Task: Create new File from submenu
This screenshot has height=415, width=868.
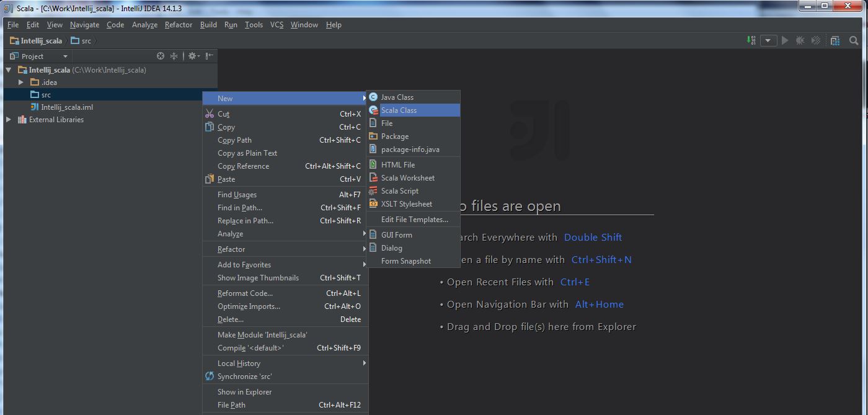Action: point(413,123)
